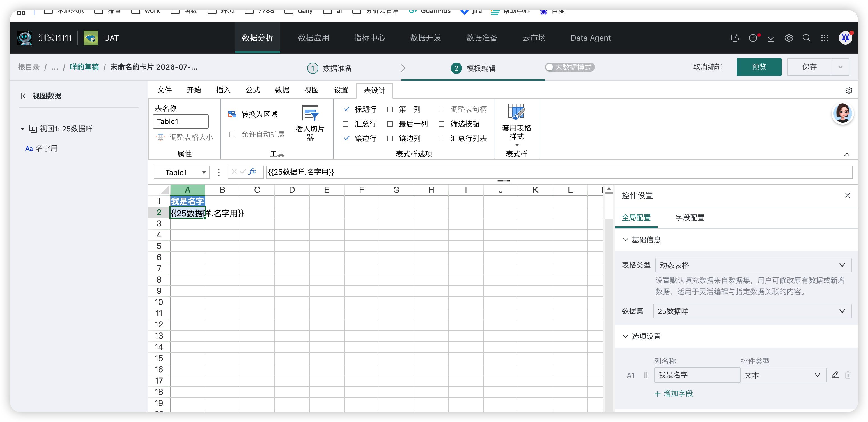Open the 公式 ribbon tab
868x422 pixels.
(x=252, y=90)
